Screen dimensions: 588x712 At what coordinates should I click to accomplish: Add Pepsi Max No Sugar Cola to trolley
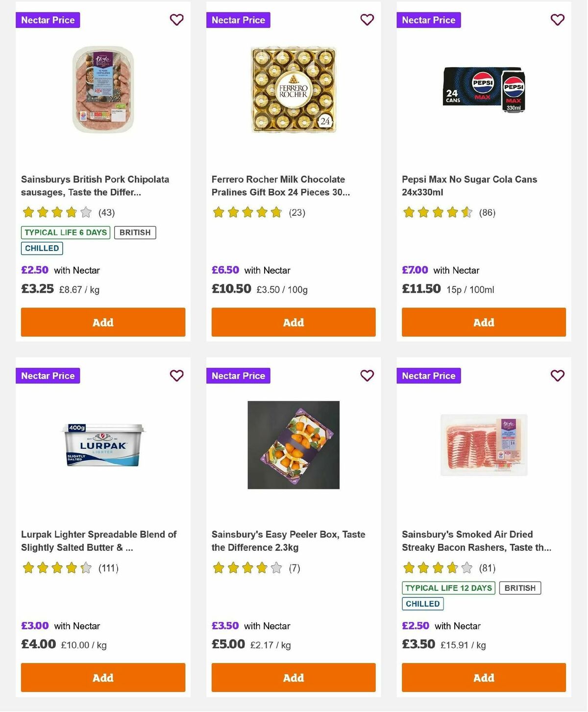click(484, 322)
